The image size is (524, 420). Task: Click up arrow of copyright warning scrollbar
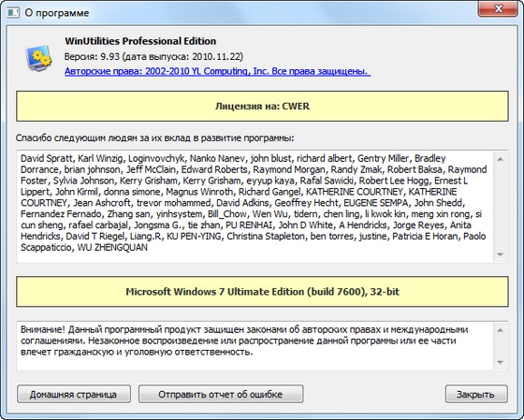coord(501,330)
